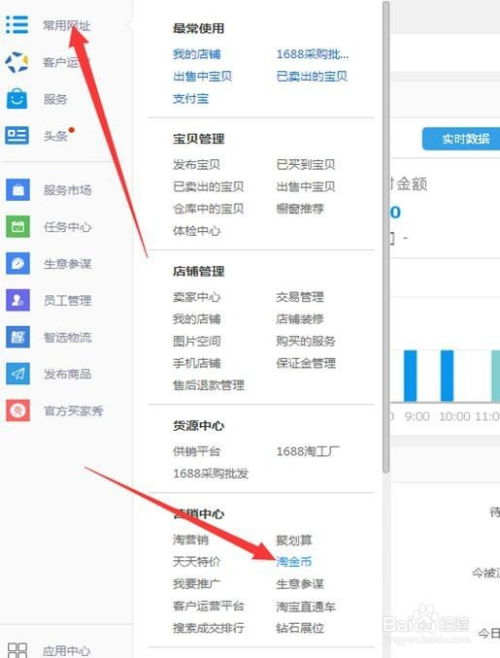Click the 应用中心 grid icon
The height and width of the screenshot is (658, 500).
coord(17,650)
